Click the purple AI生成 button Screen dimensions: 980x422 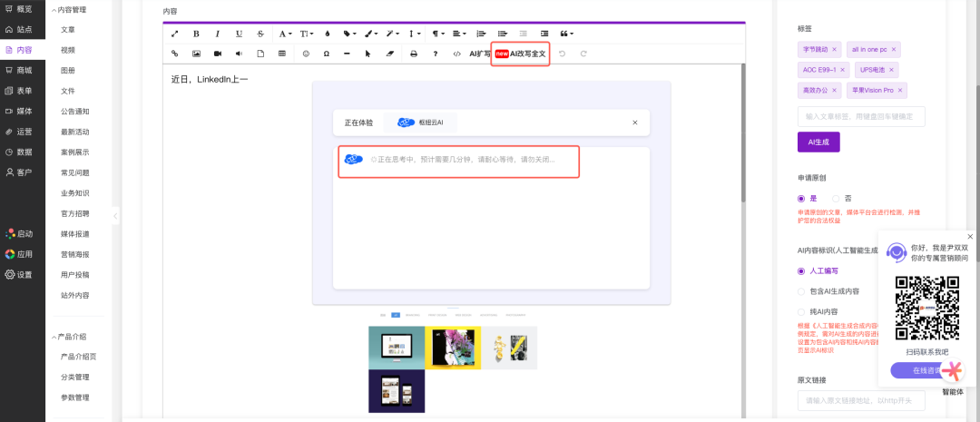point(818,142)
